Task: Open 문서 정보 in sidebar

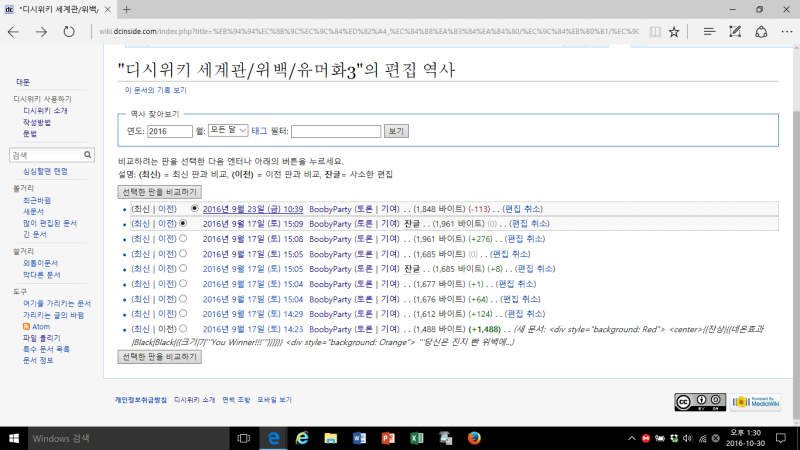Action: tap(38, 360)
